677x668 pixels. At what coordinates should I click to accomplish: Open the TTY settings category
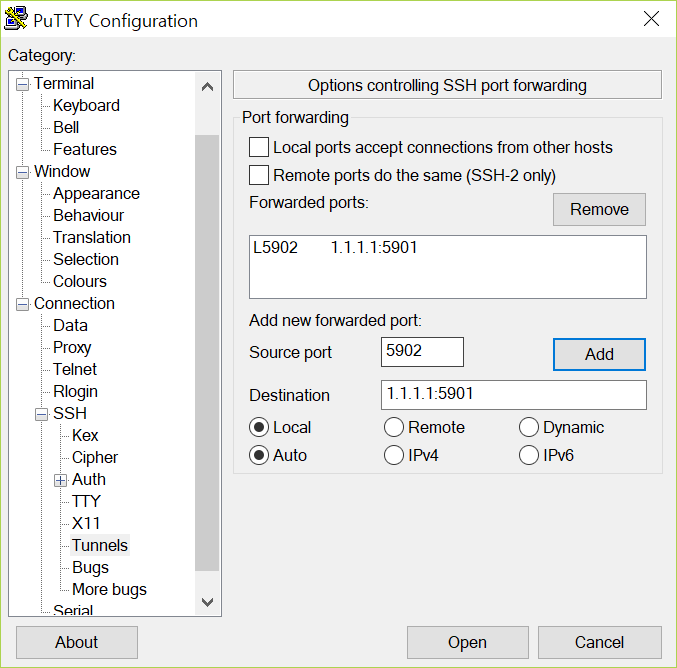[x=86, y=502]
